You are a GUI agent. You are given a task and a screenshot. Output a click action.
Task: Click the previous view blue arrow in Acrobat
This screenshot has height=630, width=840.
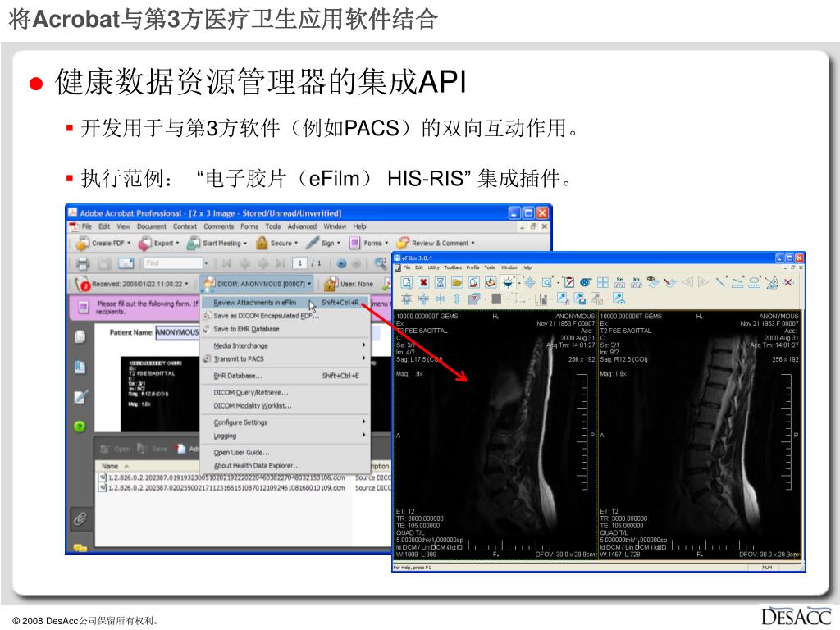pos(341,263)
